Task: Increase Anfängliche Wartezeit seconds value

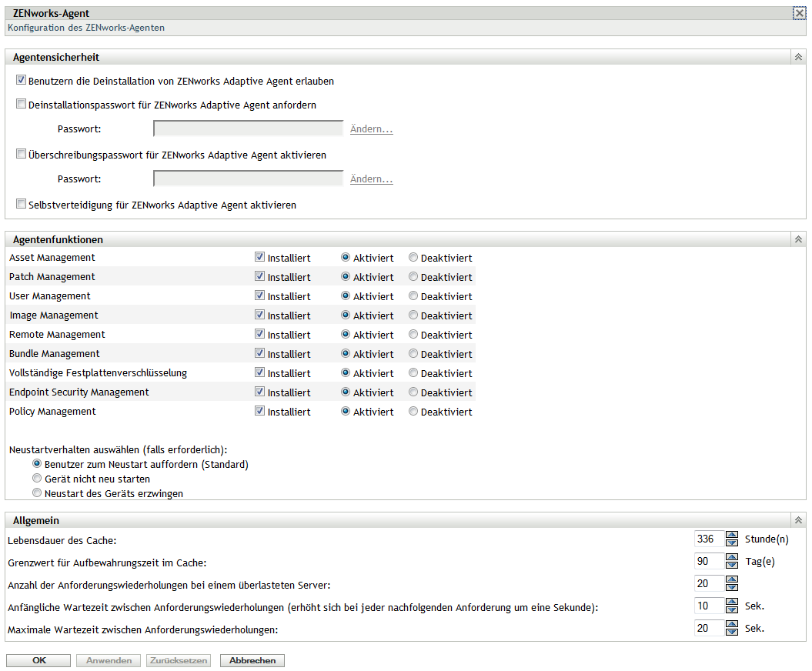Action: [732, 602]
